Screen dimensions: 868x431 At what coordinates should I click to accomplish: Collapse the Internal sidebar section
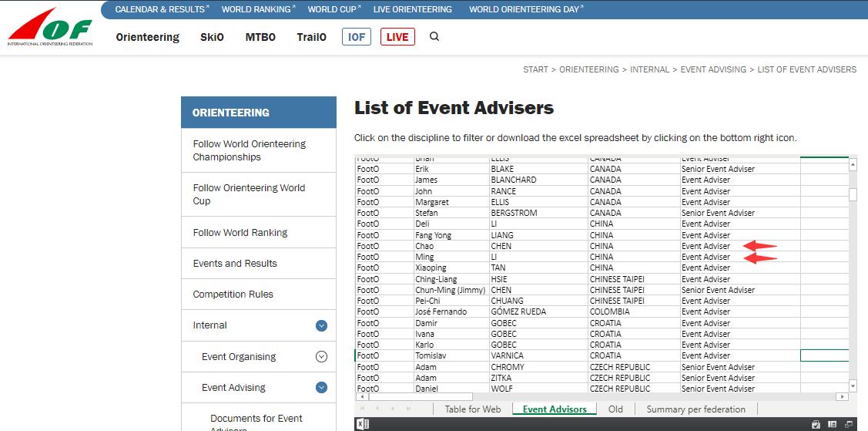click(x=321, y=326)
